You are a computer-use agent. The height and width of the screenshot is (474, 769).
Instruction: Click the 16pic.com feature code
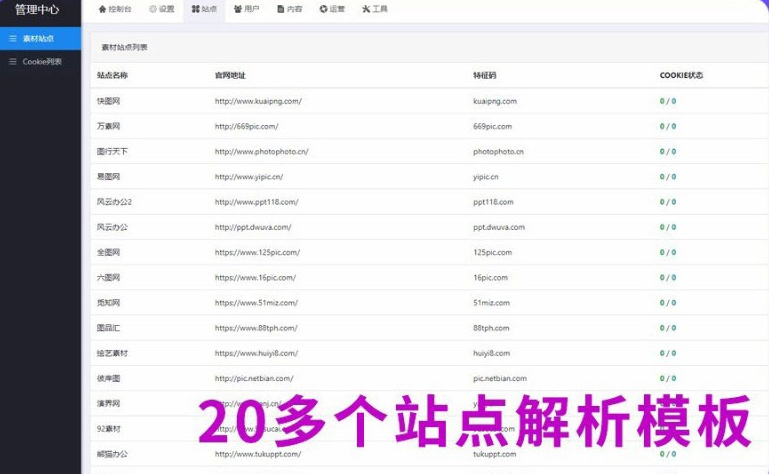[x=490, y=277]
